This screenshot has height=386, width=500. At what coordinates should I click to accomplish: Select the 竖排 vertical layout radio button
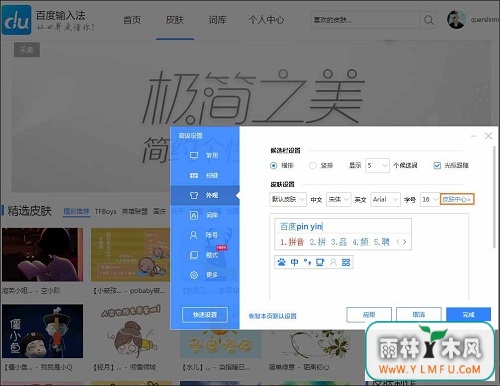point(312,165)
